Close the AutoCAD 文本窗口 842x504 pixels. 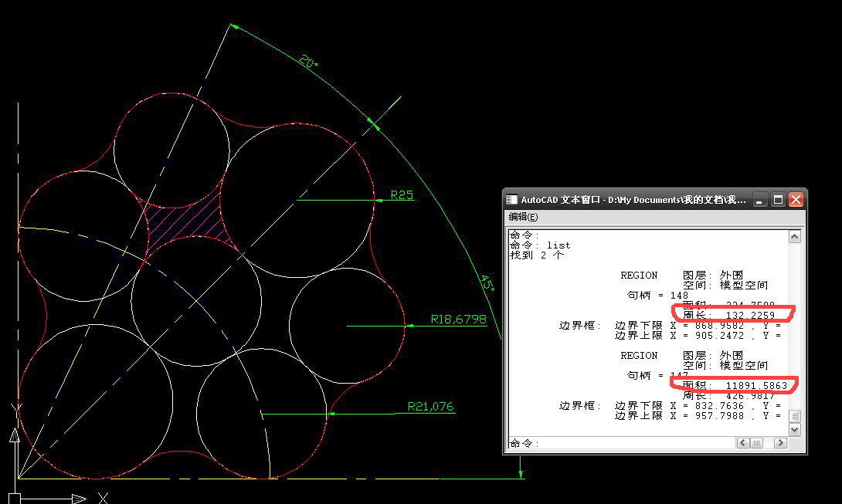(x=796, y=200)
